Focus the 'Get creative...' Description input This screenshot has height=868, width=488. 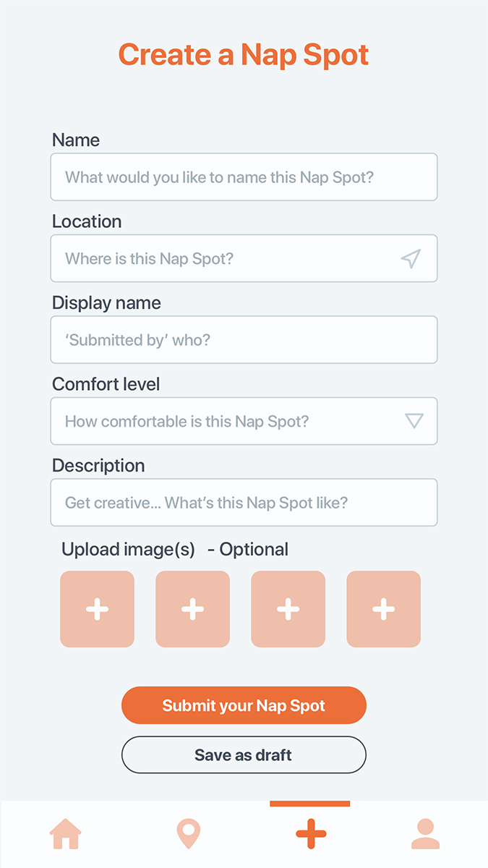click(244, 502)
